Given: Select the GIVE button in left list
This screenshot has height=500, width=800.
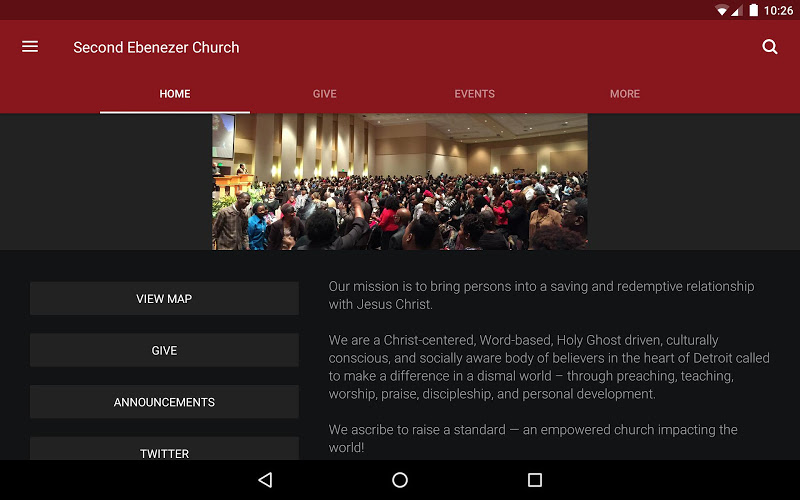Looking at the screenshot, I should pos(164,351).
